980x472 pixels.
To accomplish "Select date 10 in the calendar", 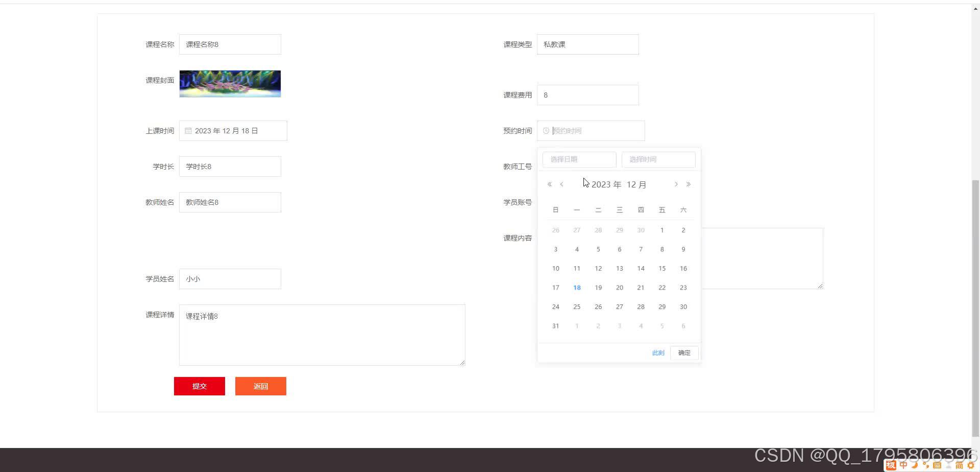I will pos(556,268).
